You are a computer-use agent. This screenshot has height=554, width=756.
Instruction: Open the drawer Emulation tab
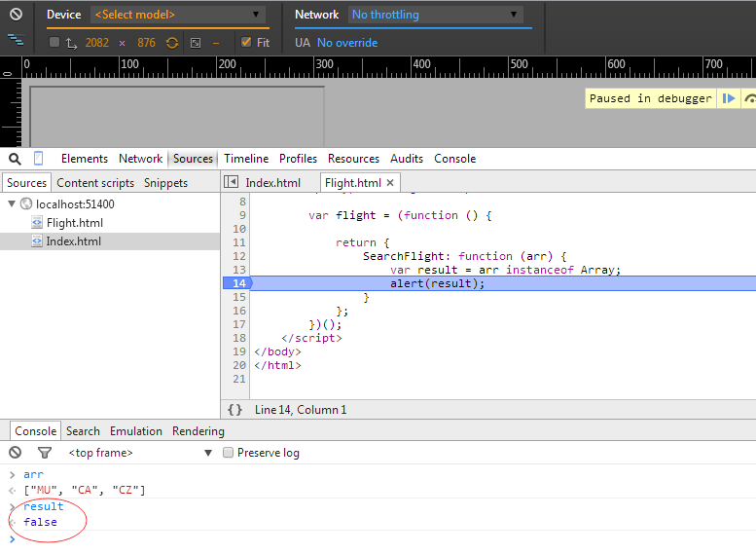(136, 431)
